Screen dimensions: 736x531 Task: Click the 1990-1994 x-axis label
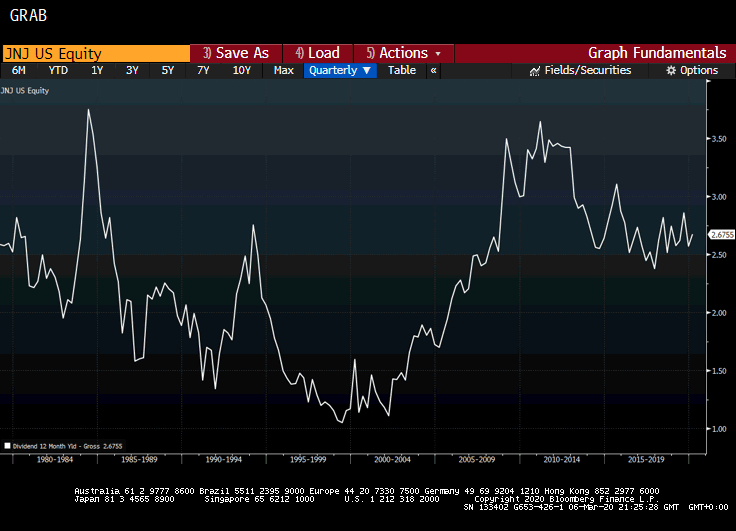(x=223, y=460)
